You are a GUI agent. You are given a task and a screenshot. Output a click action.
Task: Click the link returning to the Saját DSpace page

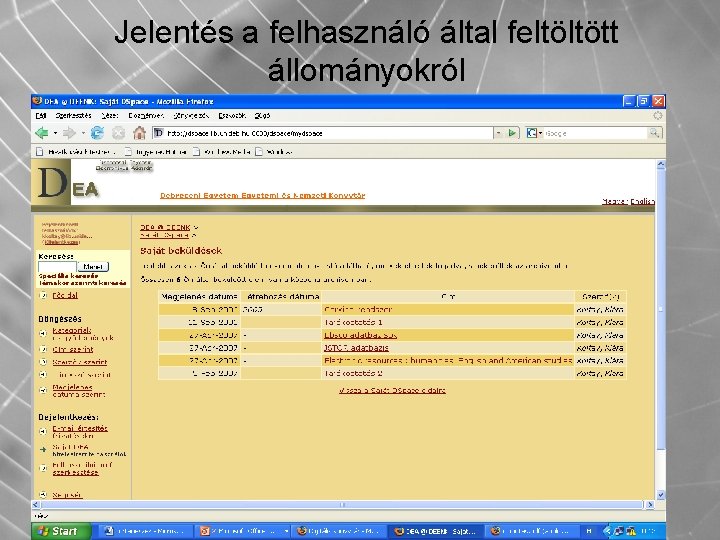pos(392,390)
